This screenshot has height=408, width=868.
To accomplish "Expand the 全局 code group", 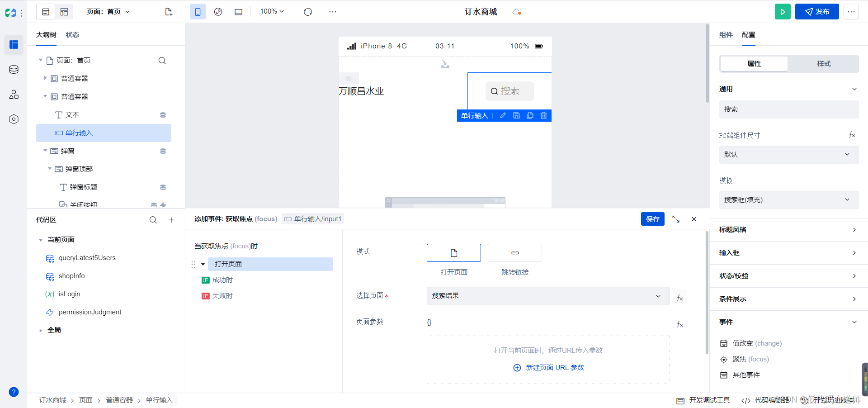I will click(x=41, y=331).
